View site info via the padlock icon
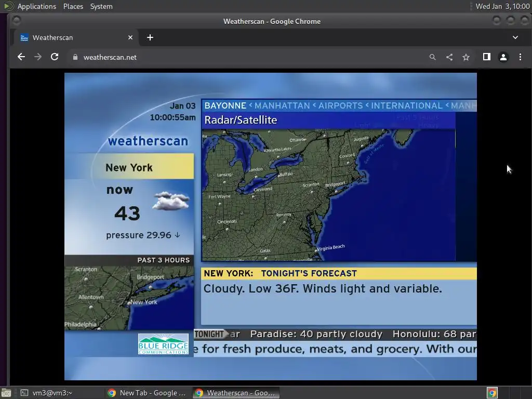The image size is (532, 399). (x=75, y=57)
